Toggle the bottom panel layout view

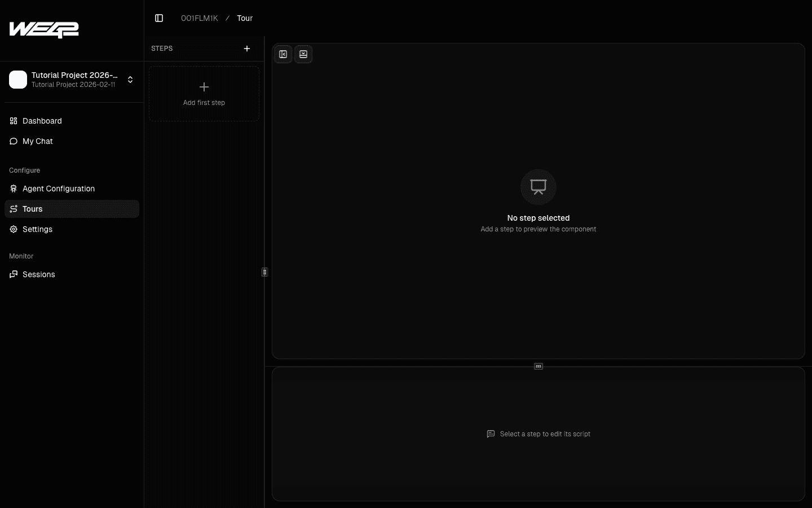(x=303, y=54)
